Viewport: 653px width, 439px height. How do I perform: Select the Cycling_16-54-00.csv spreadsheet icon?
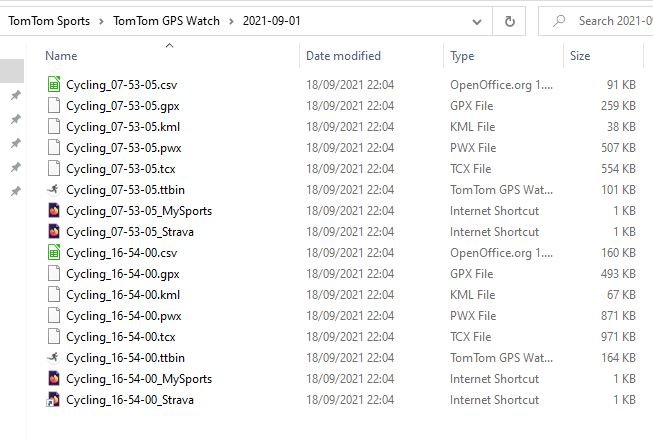pyautogui.click(x=54, y=253)
